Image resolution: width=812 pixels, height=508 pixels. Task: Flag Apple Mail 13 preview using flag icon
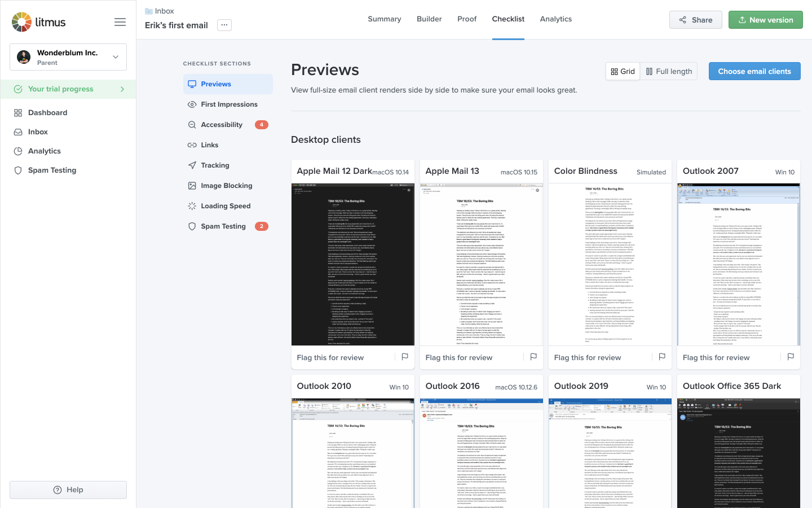pos(533,357)
